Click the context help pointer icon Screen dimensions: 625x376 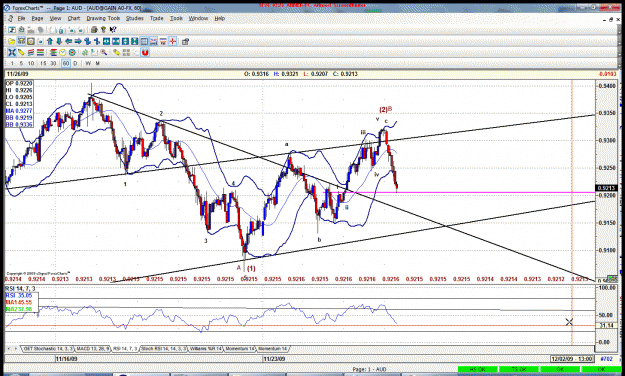[x=113, y=30]
